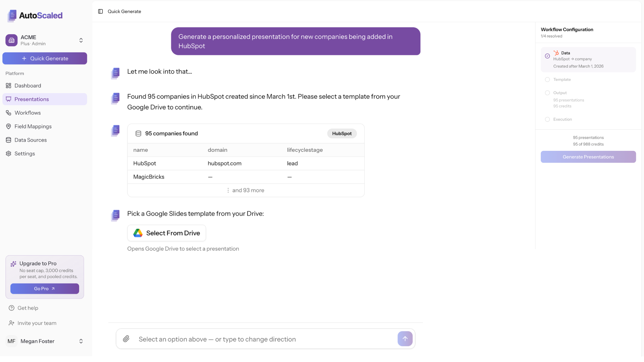Open Megan Foster account menu chevrons
The width and height of the screenshot is (644, 362).
pos(81,341)
